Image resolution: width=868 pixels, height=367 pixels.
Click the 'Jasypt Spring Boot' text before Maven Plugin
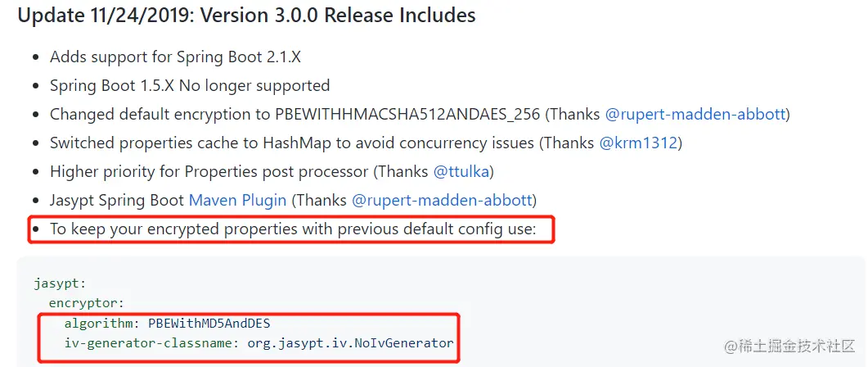(x=117, y=200)
